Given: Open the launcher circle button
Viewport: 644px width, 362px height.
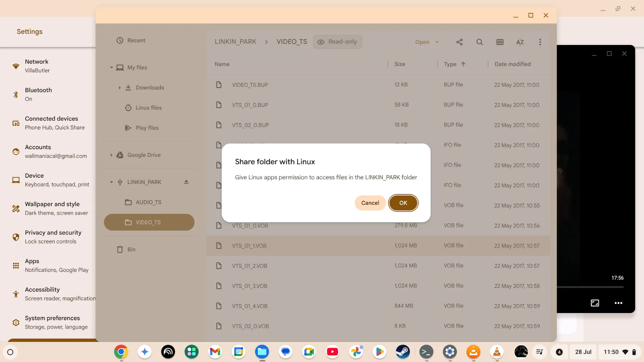Looking at the screenshot, I should click(x=10, y=352).
